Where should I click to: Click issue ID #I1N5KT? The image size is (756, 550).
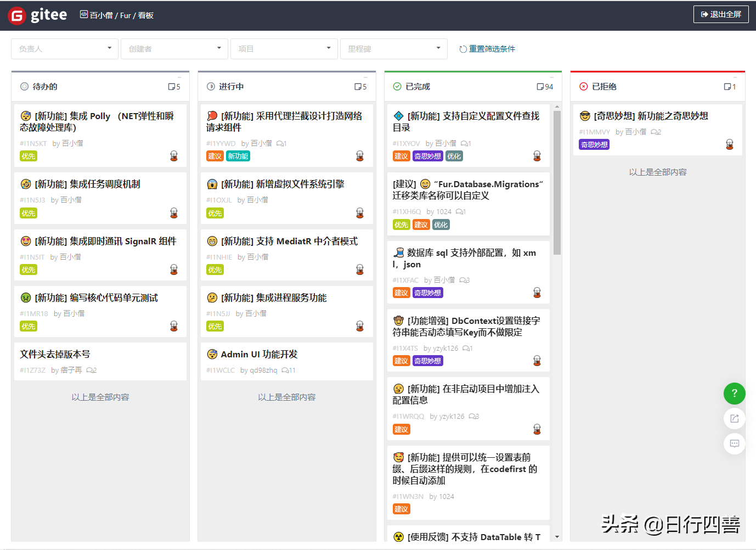click(x=33, y=144)
